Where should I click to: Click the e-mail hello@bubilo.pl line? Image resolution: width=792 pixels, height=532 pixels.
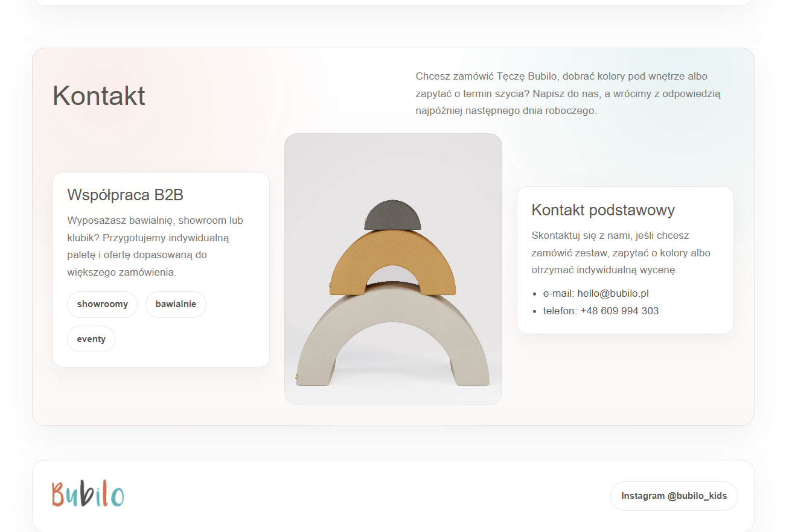[x=596, y=294]
